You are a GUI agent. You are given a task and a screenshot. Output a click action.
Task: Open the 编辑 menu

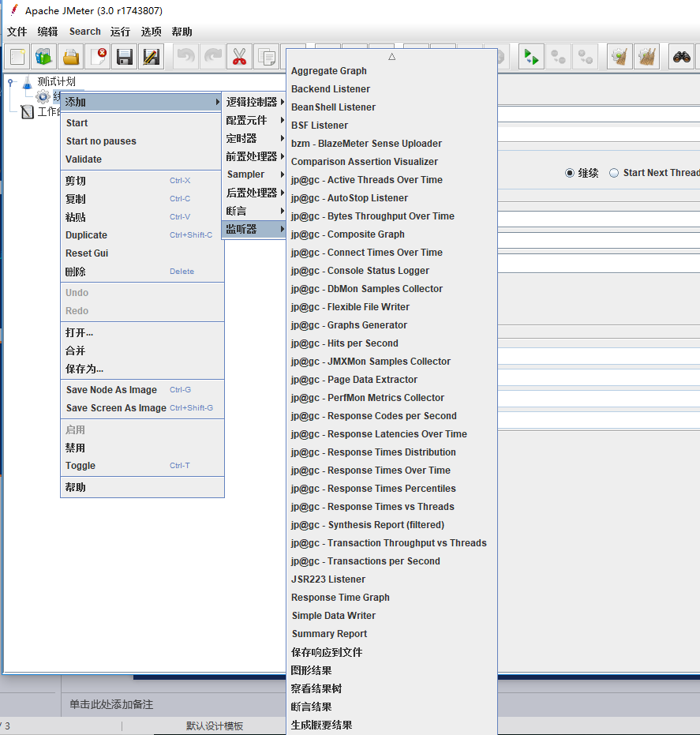[x=47, y=32]
